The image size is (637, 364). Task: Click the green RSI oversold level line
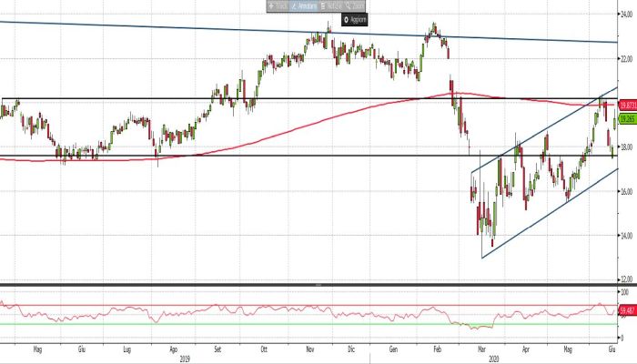[x=273, y=324]
